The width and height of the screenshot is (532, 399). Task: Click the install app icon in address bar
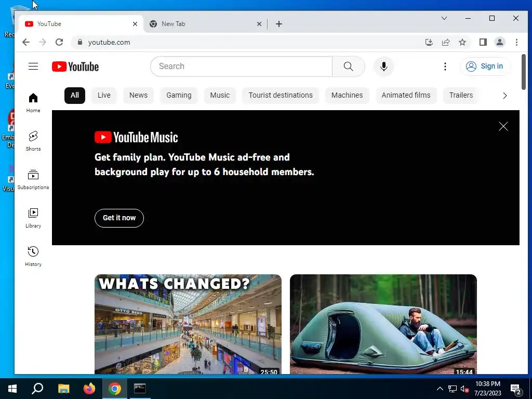[x=429, y=42]
